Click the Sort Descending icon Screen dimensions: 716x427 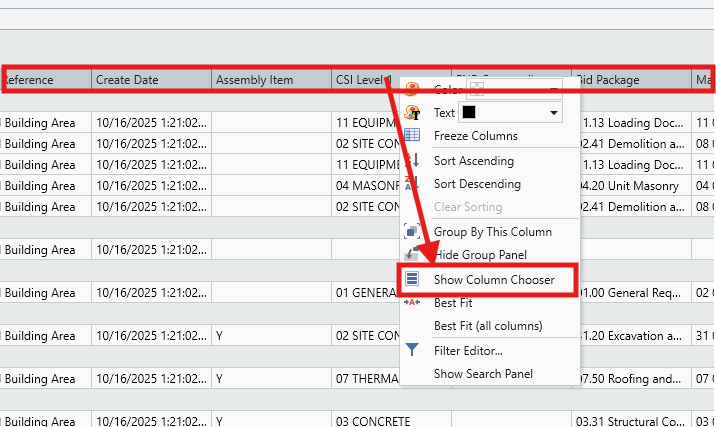click(x=412, y=184)
